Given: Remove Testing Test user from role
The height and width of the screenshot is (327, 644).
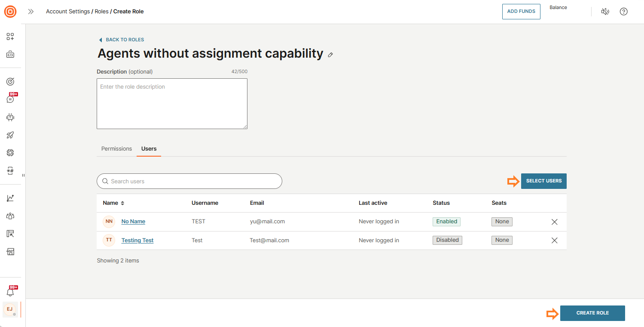Looking at the screenshot, I should click(x=554, y=241).
